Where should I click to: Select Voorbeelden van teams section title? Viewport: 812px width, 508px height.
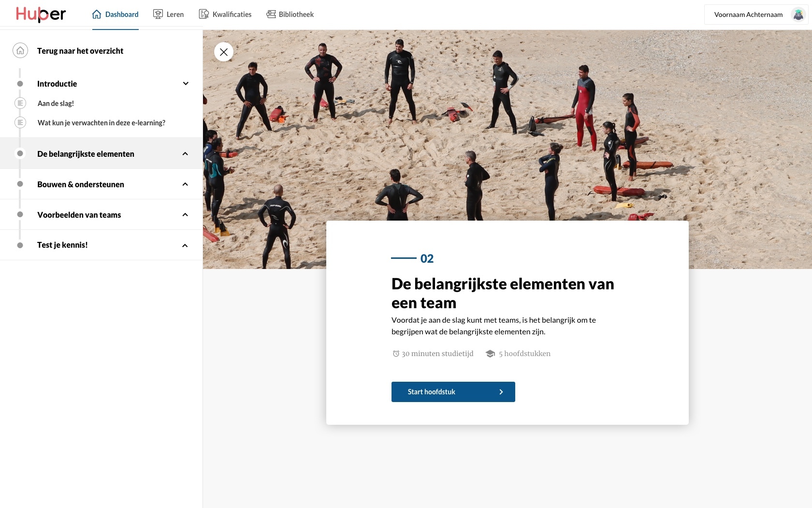pos(79,215)
